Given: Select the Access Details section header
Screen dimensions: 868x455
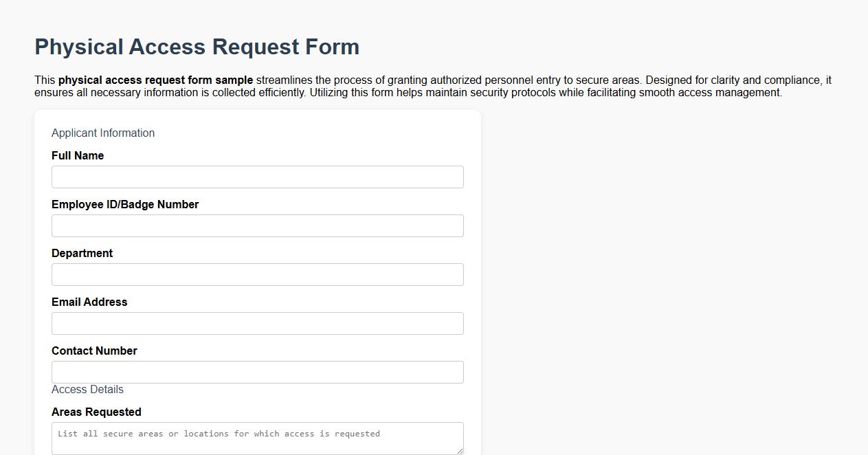Looking at the screenshot, I should point(87,389).
